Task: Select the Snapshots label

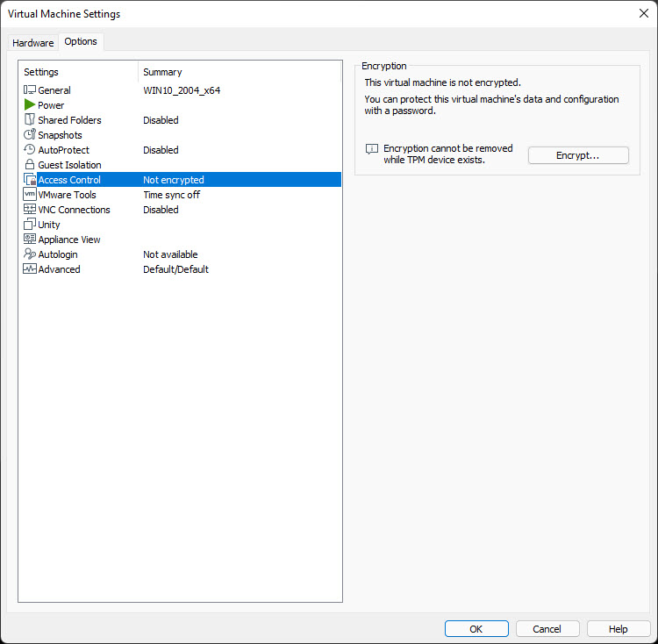Action: tap(60, 135)
